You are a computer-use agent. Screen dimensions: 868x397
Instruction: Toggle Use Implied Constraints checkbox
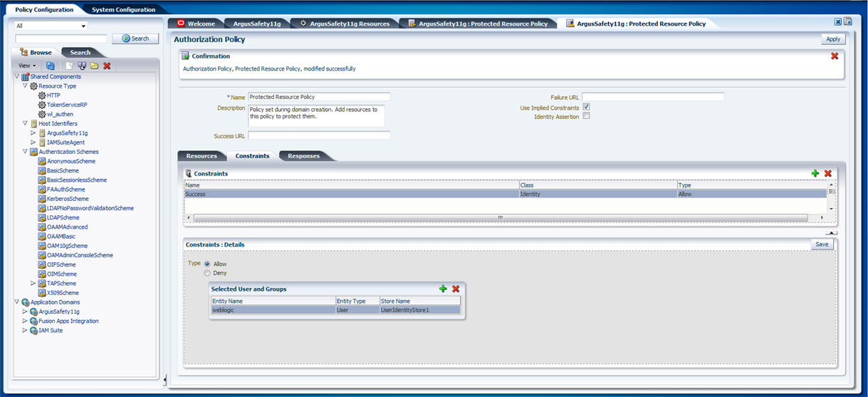pos(586,107)
